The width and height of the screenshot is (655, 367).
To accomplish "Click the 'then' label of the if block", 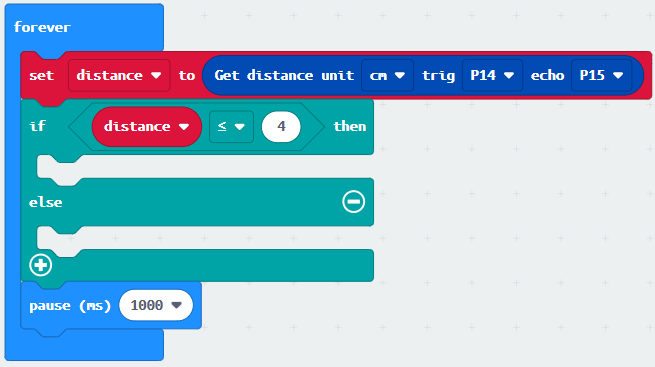I will point(350,126).
